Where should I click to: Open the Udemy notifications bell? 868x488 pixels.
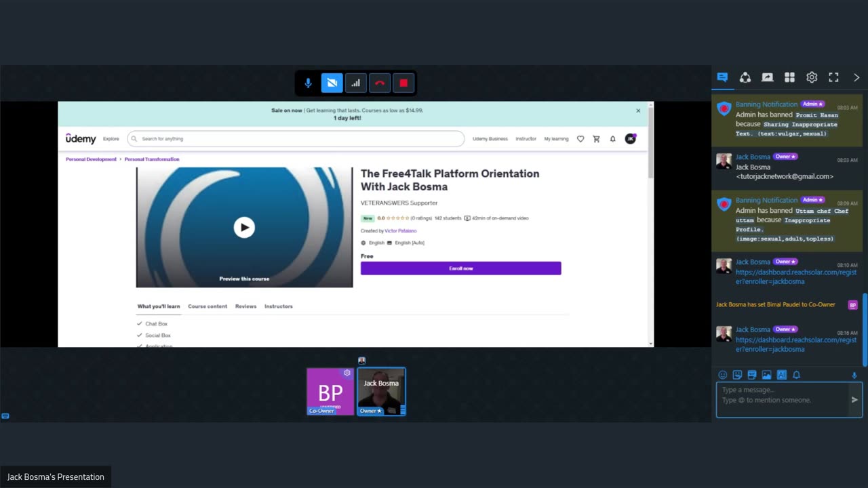click(613, 139)
